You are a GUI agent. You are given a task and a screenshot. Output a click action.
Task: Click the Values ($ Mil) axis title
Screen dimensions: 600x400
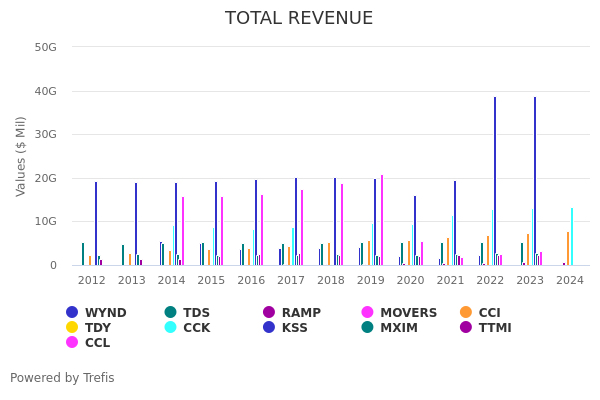[x=21, y=156]
